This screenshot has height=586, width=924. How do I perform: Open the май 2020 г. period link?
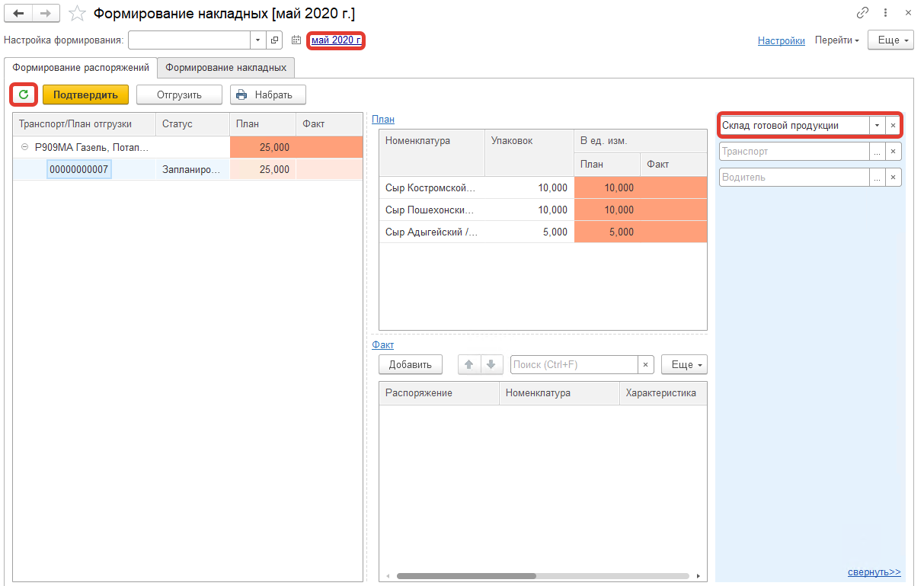(336, 40)
